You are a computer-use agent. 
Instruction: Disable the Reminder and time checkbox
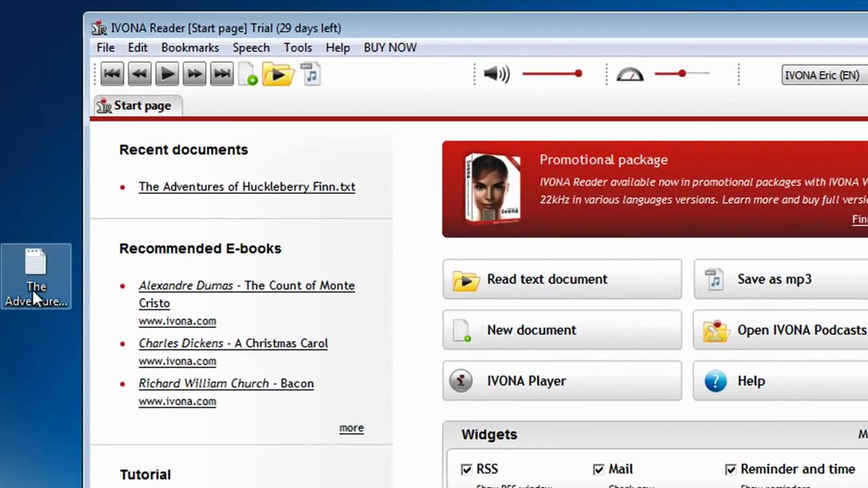coord(730,469)
